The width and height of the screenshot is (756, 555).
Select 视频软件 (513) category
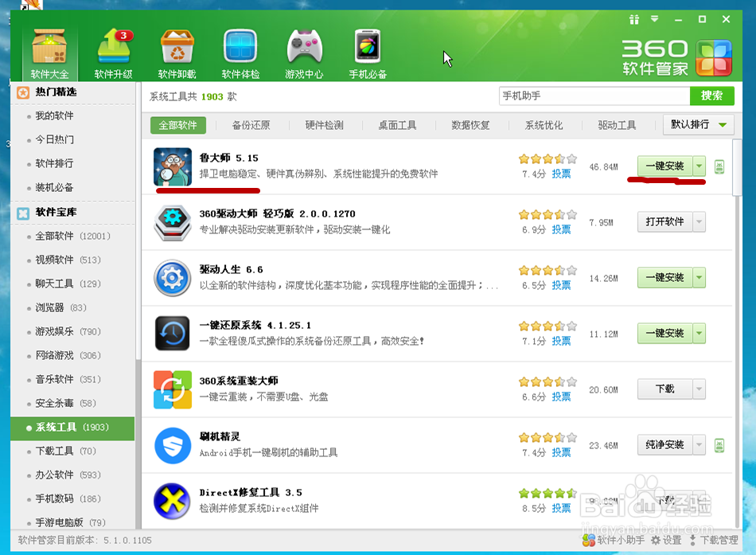[x=68, y=260]
